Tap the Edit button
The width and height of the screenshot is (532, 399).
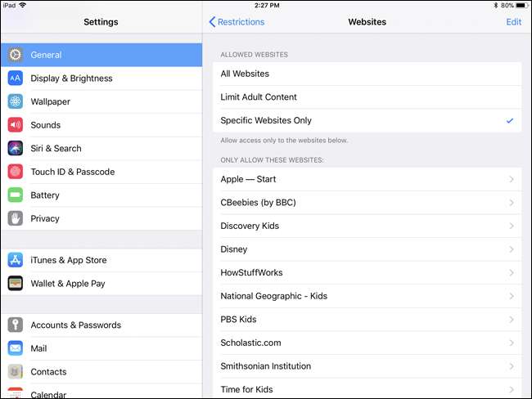(514, 22)
